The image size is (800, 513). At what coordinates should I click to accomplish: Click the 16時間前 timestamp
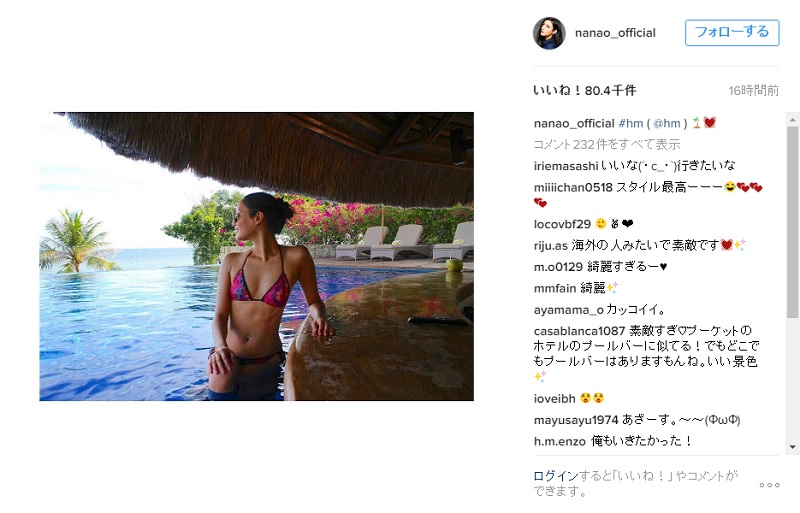754,91
